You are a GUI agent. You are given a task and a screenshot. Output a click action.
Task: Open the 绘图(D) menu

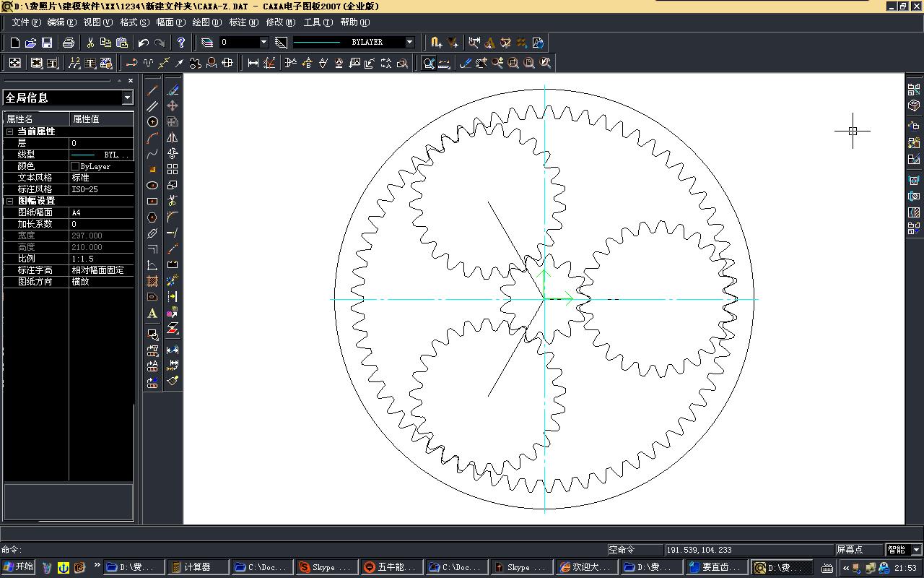[207, 22]
